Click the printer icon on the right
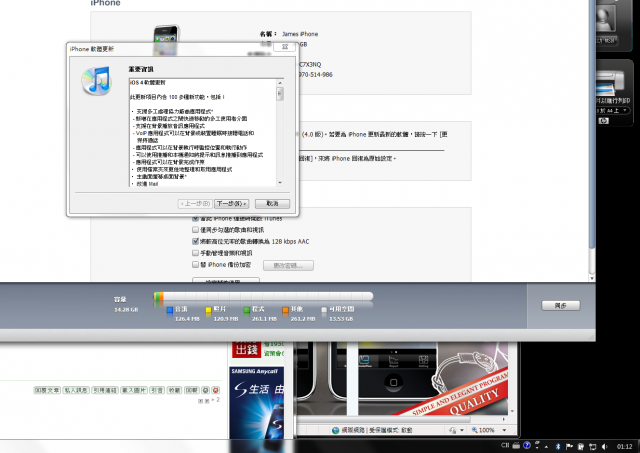The image size is (640, 453). click(x=611, y=82)
